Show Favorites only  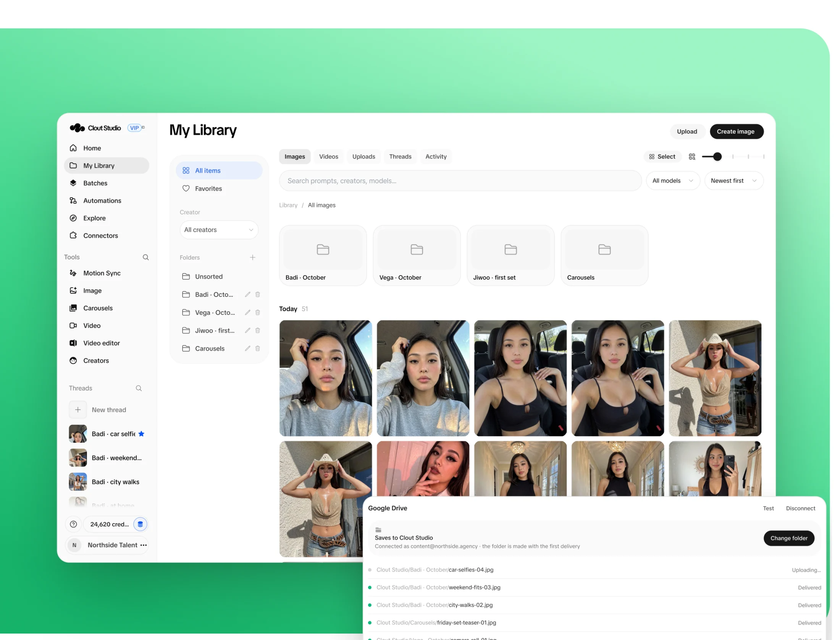click(x=219, y=189)
